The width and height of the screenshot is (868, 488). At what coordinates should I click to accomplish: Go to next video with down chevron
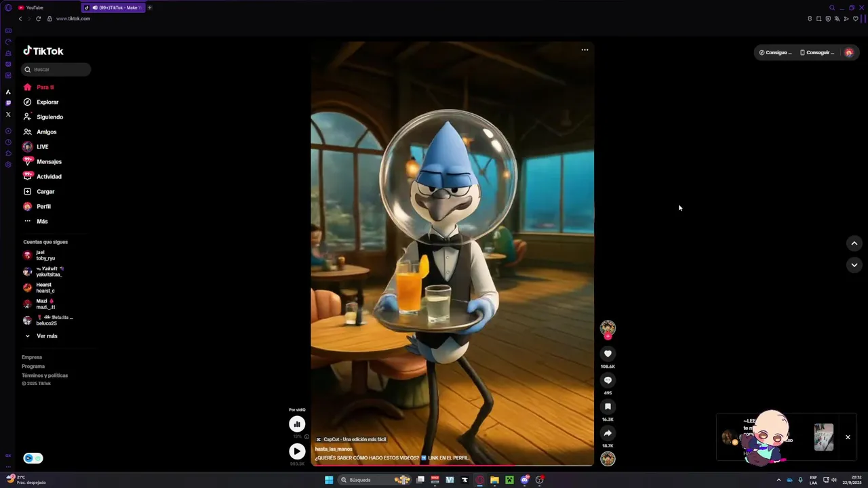pos(854,265)
